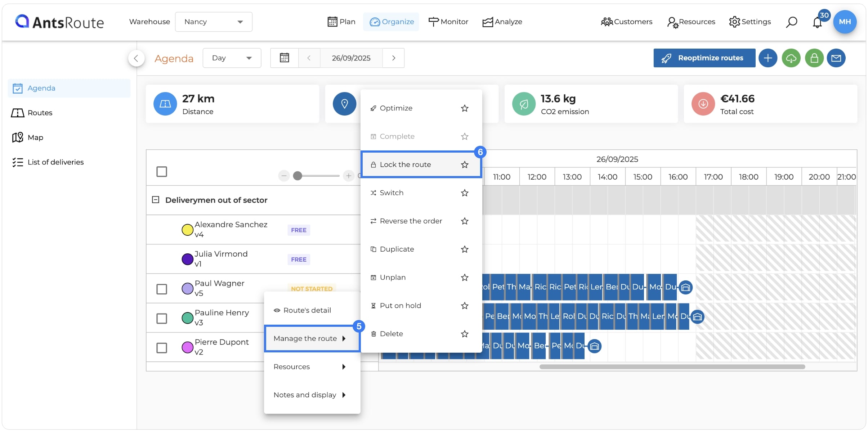Click Paul Wagner's purple color circle
Image resolution: width=868 pixels, height=433 pixels.
187,288
